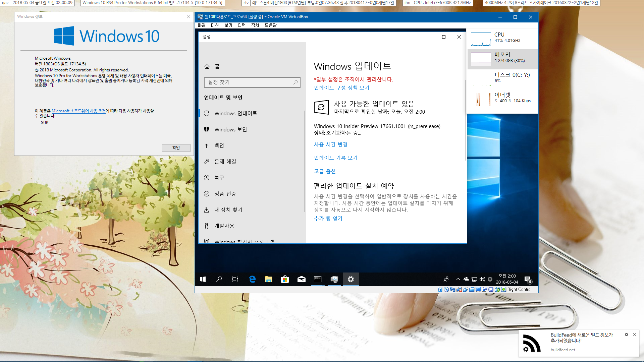Click 업데이트 기록 보기 link

(336, 158)
